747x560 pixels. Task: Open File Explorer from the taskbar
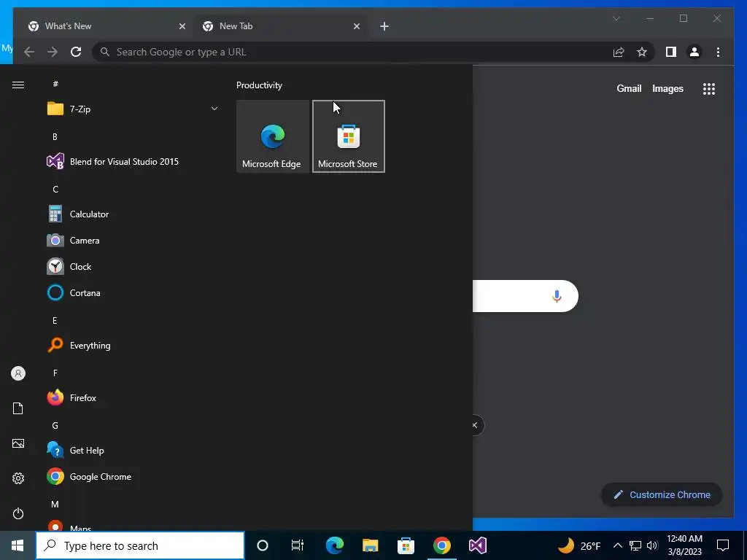click(370, 545)
